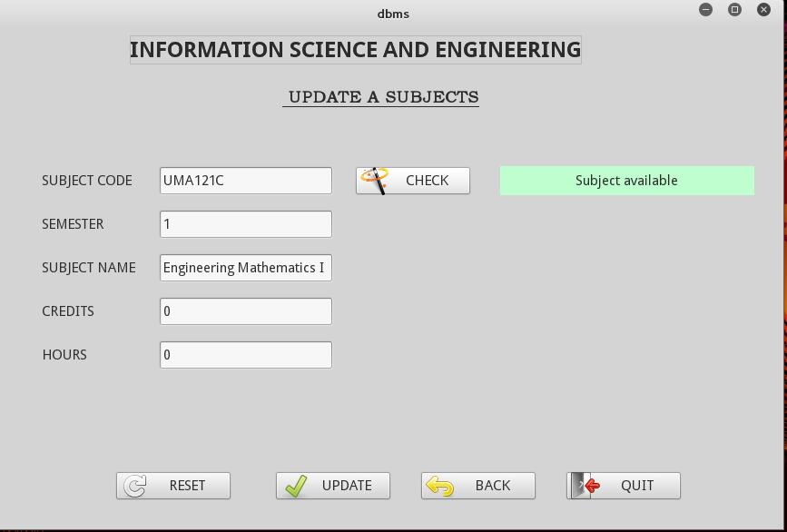Click the CHECK button label
This screenshot has width=787, height=532.
428,181
